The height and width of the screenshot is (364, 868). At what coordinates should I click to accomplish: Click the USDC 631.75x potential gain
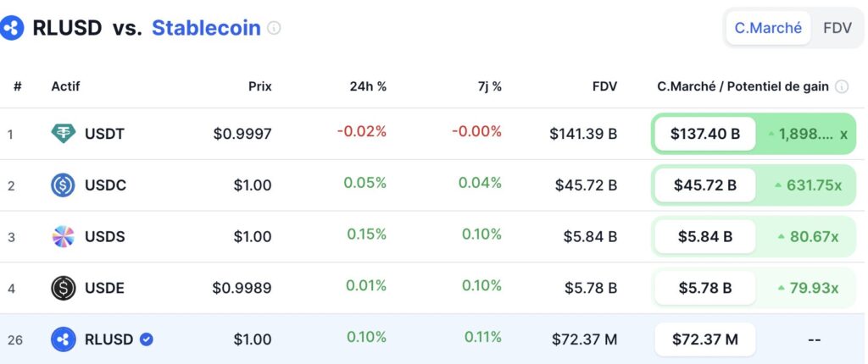coord(809,185)
